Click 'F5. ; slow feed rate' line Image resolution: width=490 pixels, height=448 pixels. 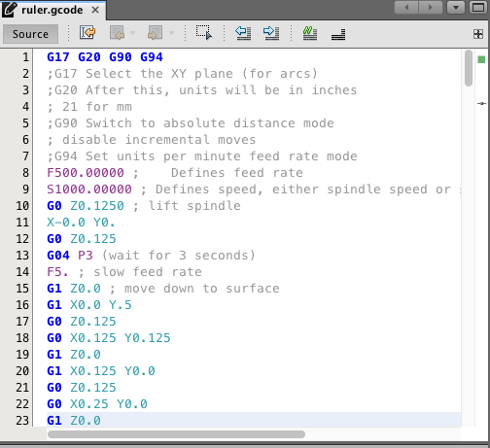[x=124, y=272]
